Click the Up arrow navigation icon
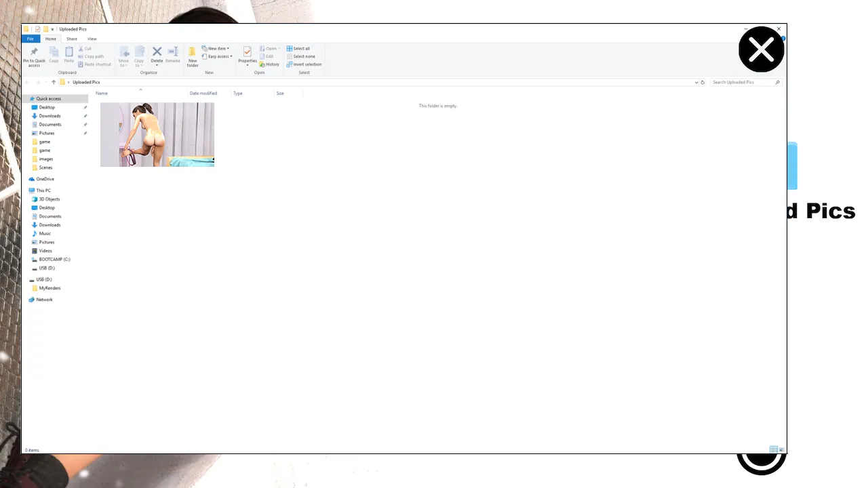 (54, 82)
